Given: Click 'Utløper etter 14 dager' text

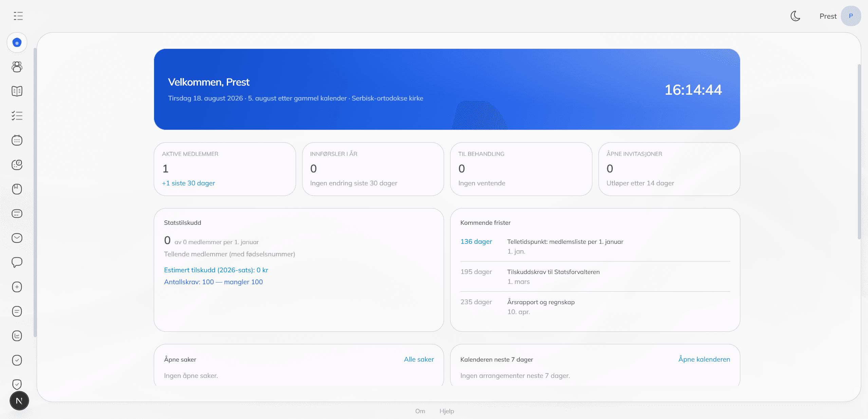Looking at the screenshot, I should tap(640, 183).
